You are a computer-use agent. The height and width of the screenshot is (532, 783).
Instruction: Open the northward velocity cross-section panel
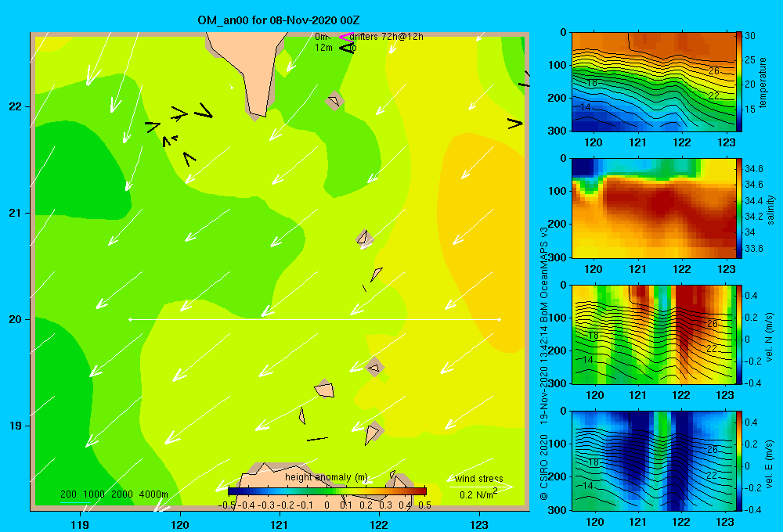point(653,334)
